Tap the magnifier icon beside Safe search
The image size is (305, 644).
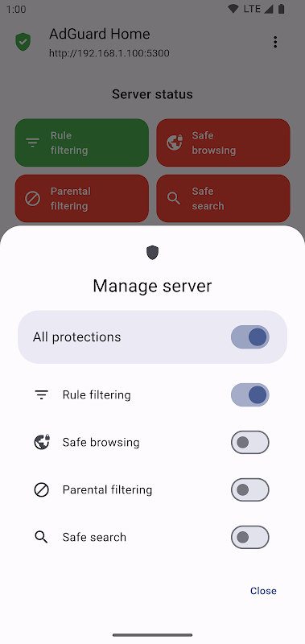pyautogui.click(x=42, y=537)
